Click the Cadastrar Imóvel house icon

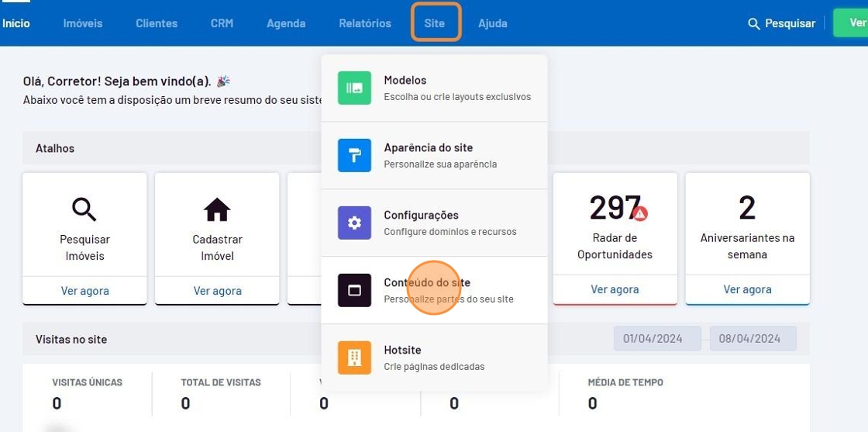point(217,209)
